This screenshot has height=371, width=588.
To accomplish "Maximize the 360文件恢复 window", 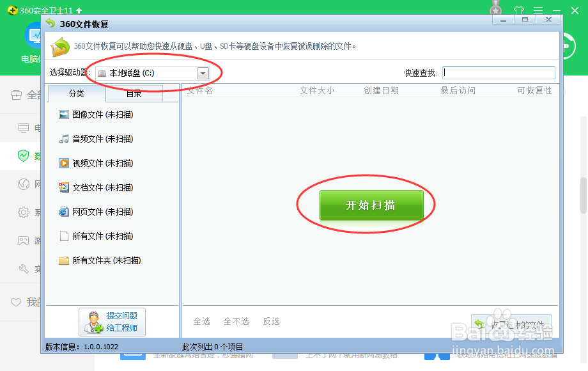I will click(525, 20).
